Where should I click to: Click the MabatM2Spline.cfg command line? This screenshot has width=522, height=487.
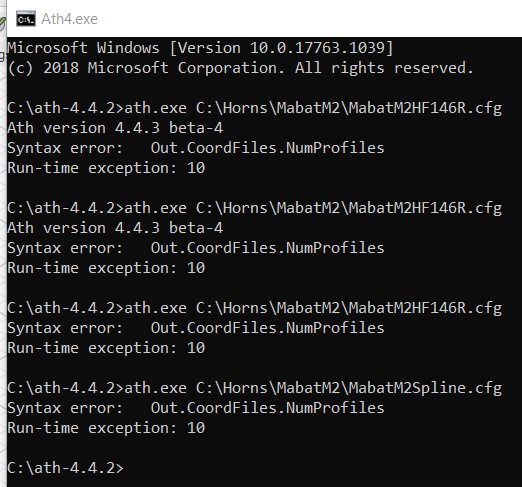pos(255,388)
